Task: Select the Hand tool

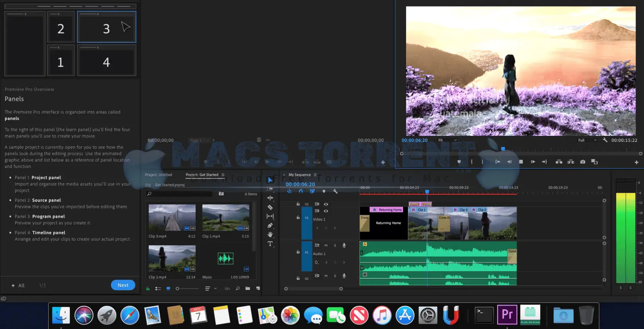Action: (270, 234)
